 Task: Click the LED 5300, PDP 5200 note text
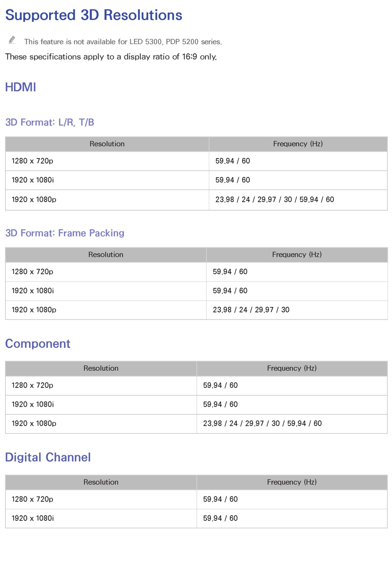point(123,42)
